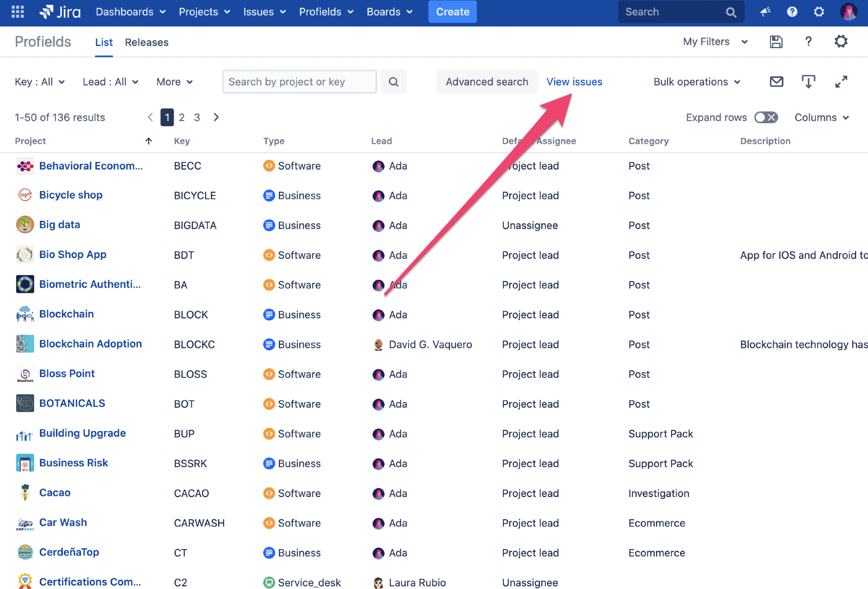
Task: Go to results page 2
Action: point(182,117)
